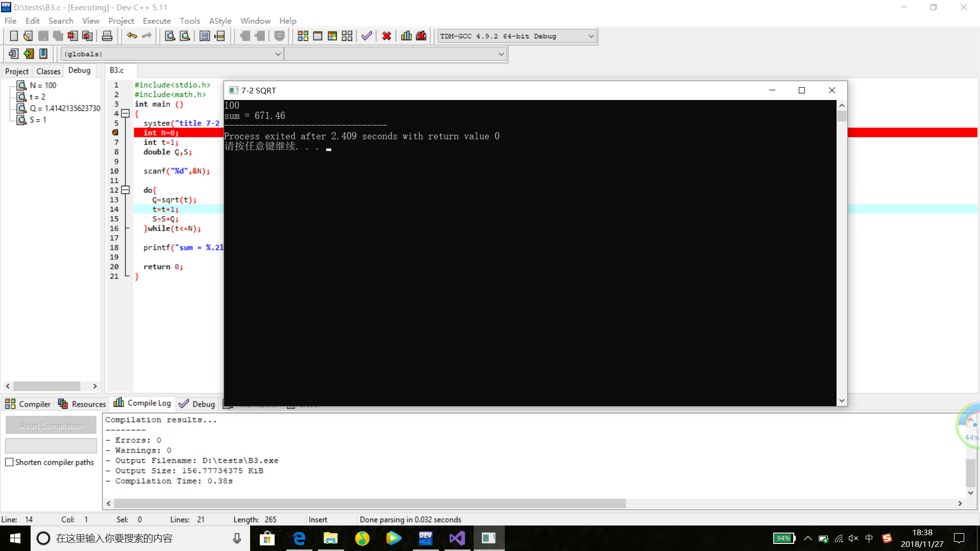Click the Replace magnifier icon
Screen dimensions: 980x551
pyautogui.click(x=185, y=36)
